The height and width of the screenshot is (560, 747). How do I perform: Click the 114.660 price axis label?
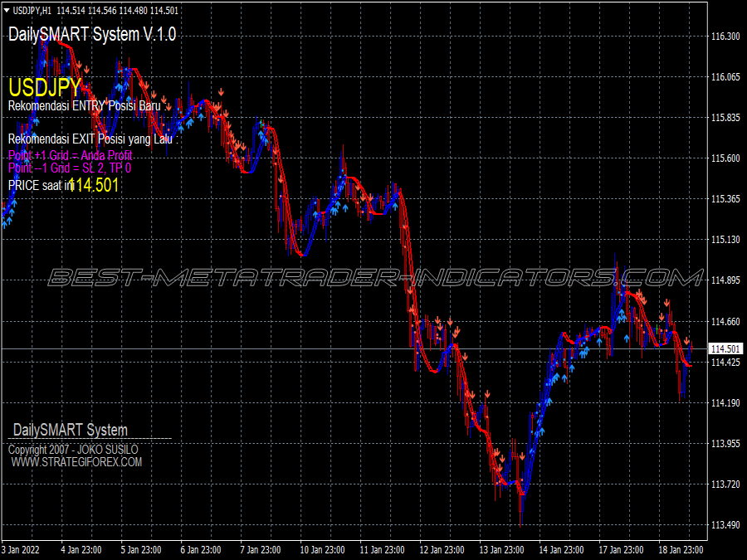(725, 322)
